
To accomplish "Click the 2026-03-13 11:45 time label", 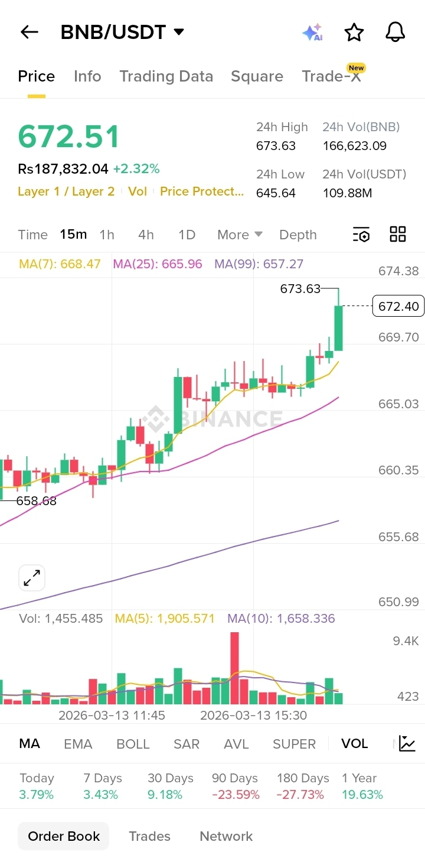I will click(x=112, y=715).
